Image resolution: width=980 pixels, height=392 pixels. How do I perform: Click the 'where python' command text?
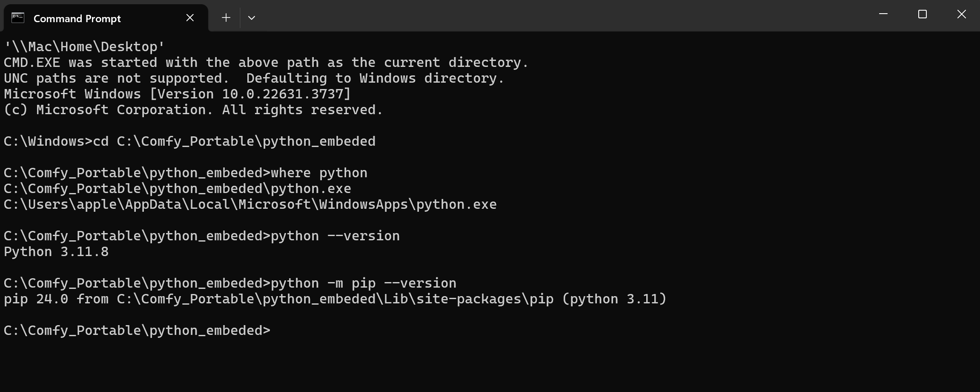tap(319, 173)
